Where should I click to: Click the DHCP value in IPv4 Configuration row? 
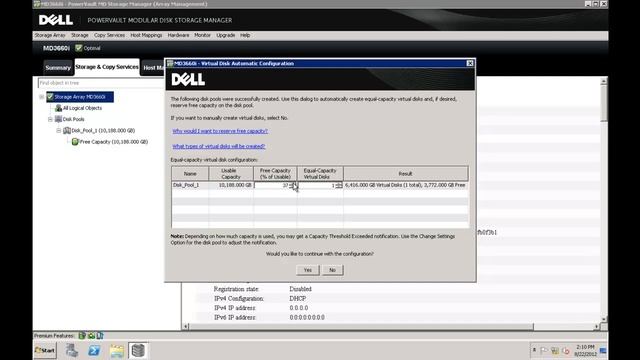(x=298, y=298)
